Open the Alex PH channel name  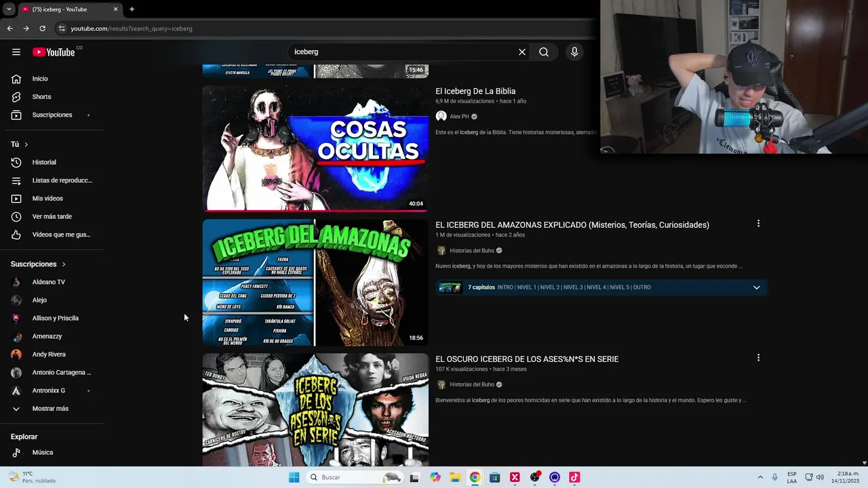tap(459, 117)
